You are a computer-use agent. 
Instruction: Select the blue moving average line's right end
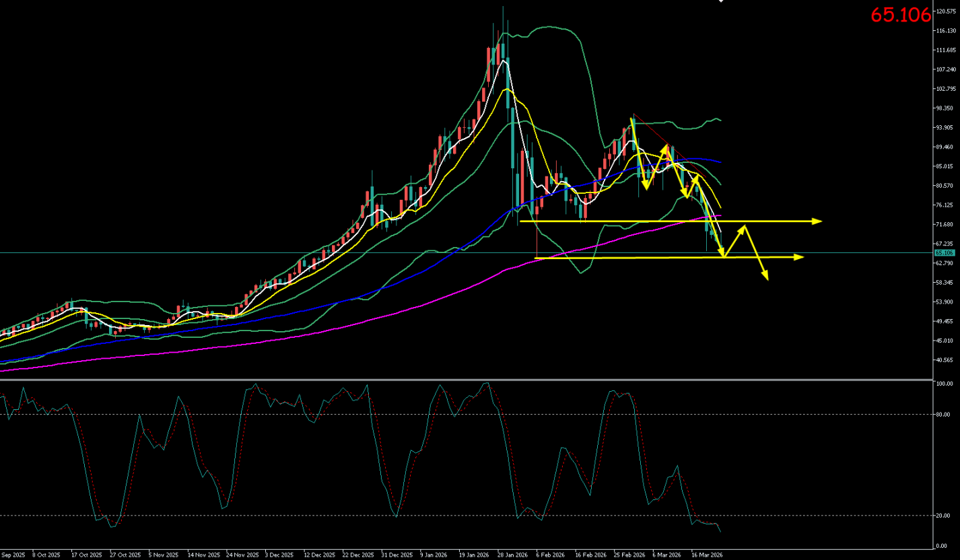click(720, 162)
